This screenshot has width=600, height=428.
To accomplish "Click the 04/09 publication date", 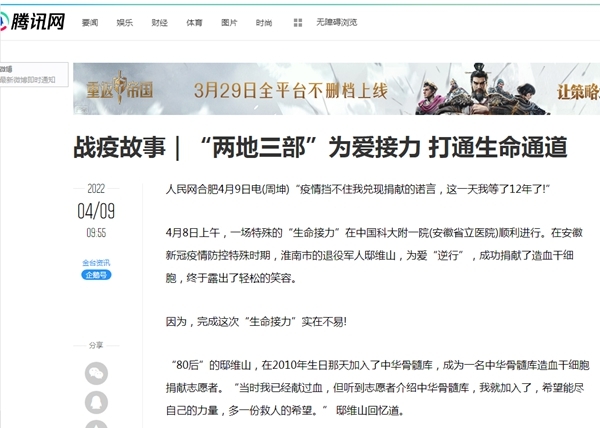I will 96,211.
